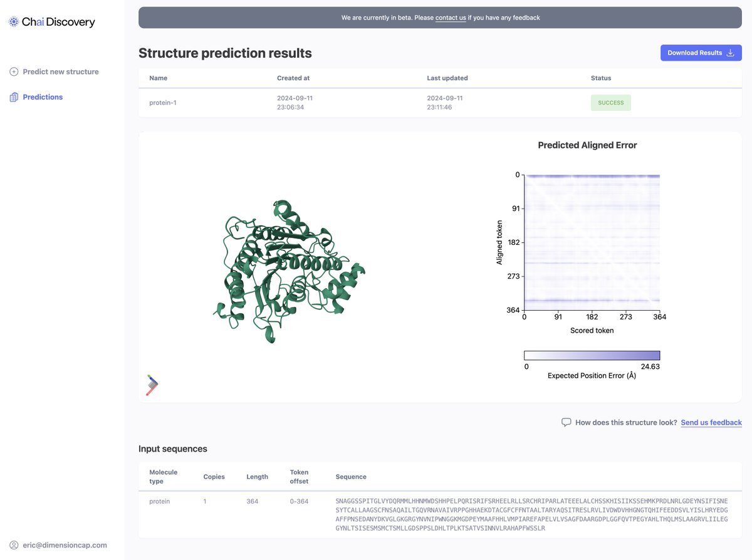
Task: Click the SUCCESS status badge
Action: [611, 103]
